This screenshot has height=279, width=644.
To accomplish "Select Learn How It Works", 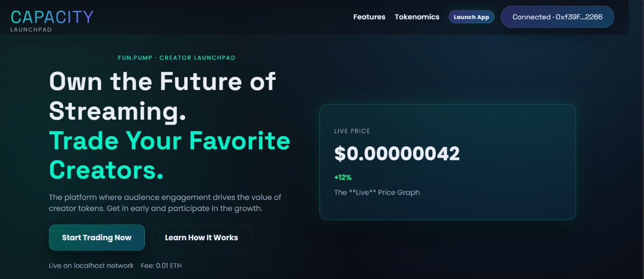I will coord(201,238).
